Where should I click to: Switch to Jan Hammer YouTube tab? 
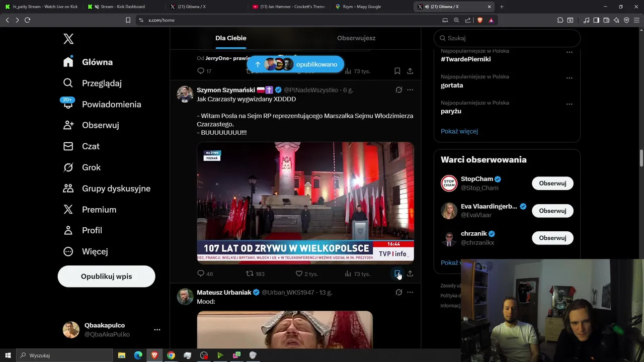[289, 7]
